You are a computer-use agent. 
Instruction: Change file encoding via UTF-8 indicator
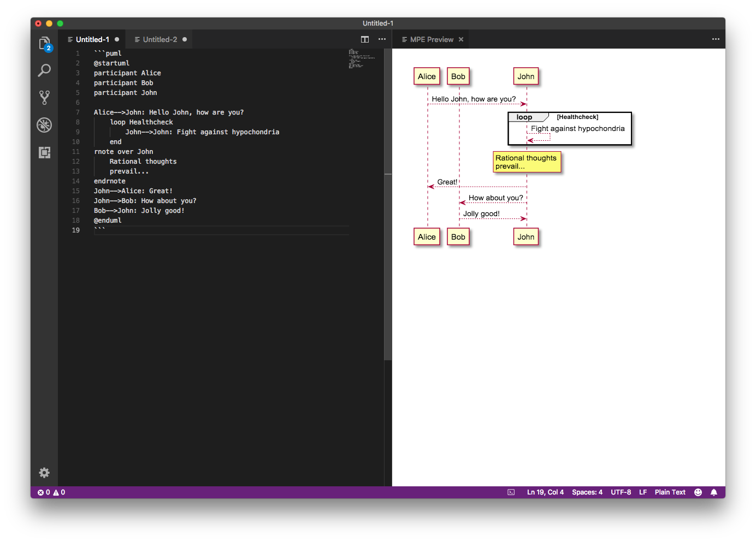point(621,492)
